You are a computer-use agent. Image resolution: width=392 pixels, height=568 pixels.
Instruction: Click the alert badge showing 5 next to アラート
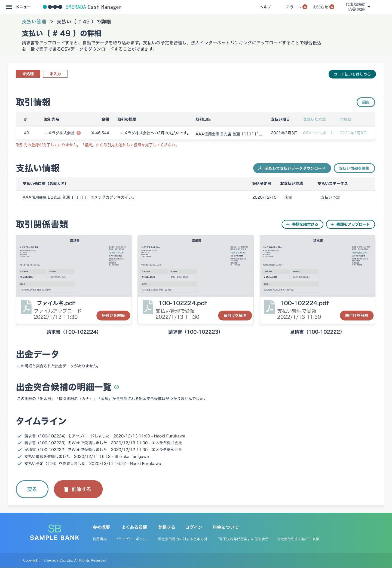coord(305,7)
